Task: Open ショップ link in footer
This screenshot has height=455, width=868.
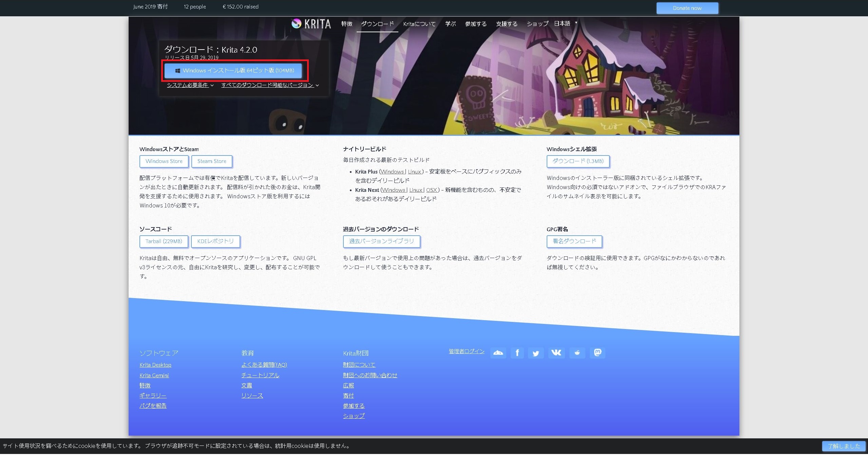Action: [354, 416]
